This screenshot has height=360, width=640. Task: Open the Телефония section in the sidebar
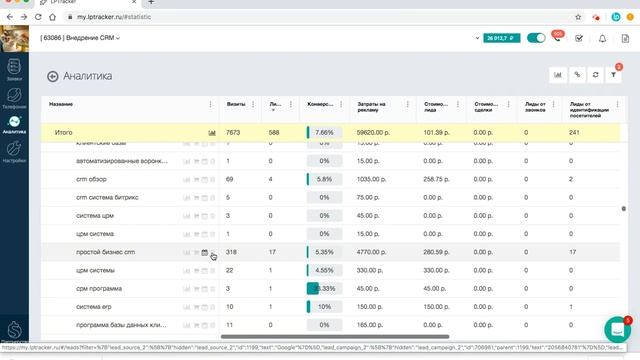tap(14, 98)
